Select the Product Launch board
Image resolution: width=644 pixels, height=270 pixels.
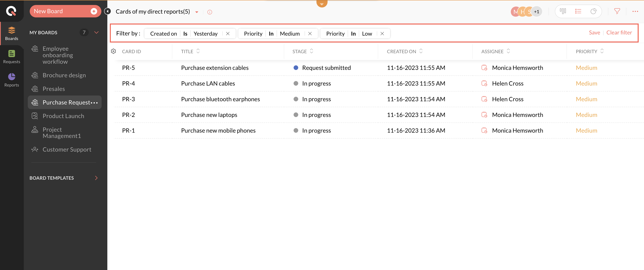tap(63, 116)
